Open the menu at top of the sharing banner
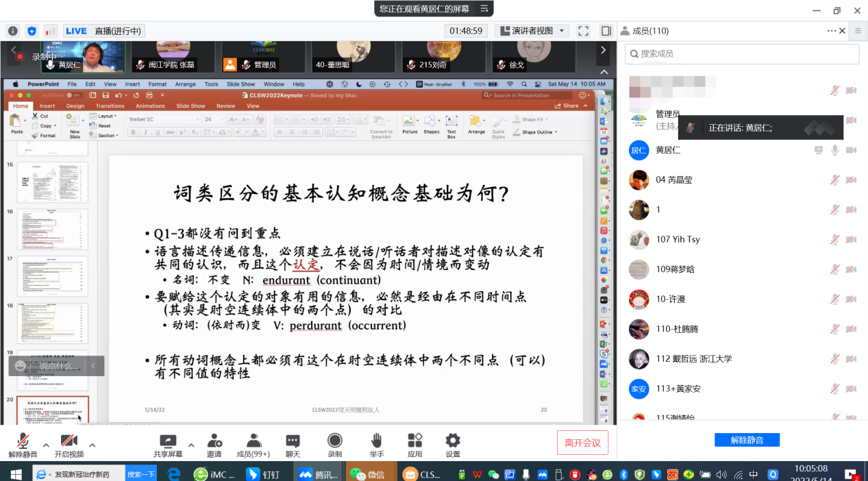Image resolution: width=868 pixels, height=481 pixels. 484,9
